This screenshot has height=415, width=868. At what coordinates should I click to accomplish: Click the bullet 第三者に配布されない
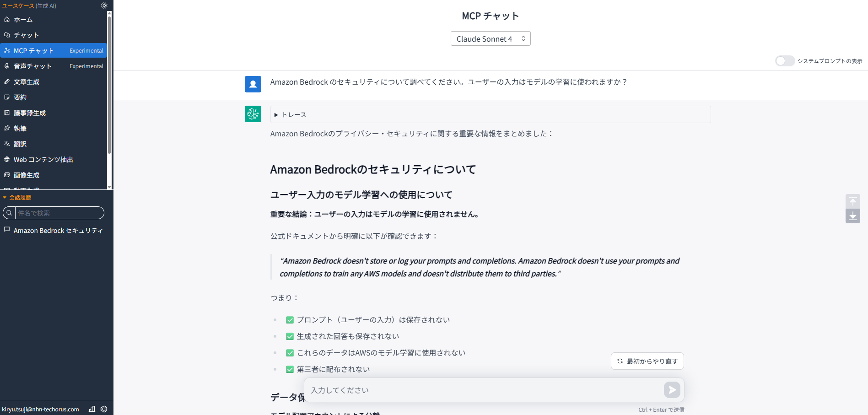pyautogui.click(x=333, y=369)
